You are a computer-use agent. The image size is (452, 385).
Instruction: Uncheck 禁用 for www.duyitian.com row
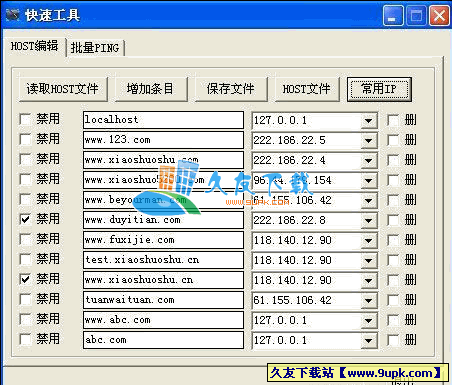pos(25,219)
